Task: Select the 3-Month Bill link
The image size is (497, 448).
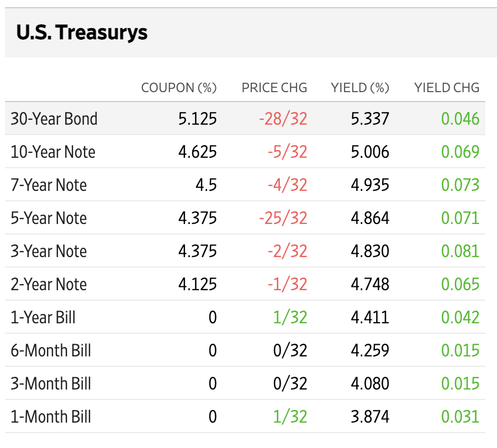Action: tap(51, 383)
